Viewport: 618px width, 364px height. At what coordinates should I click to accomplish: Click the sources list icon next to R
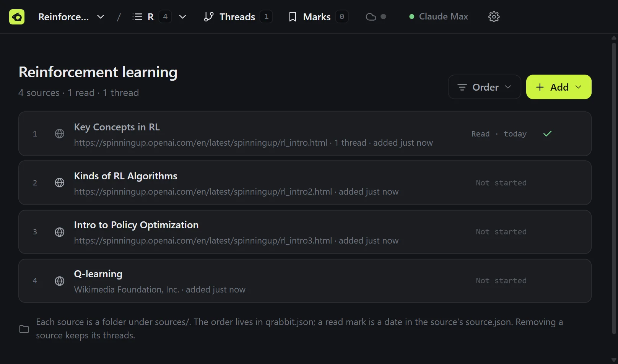pyautogui.click(x=137, y=17)
